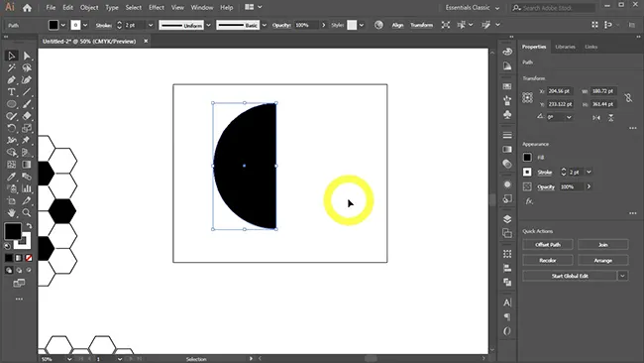Click the Arrange button
644x363 pixels.
[603, 260]
